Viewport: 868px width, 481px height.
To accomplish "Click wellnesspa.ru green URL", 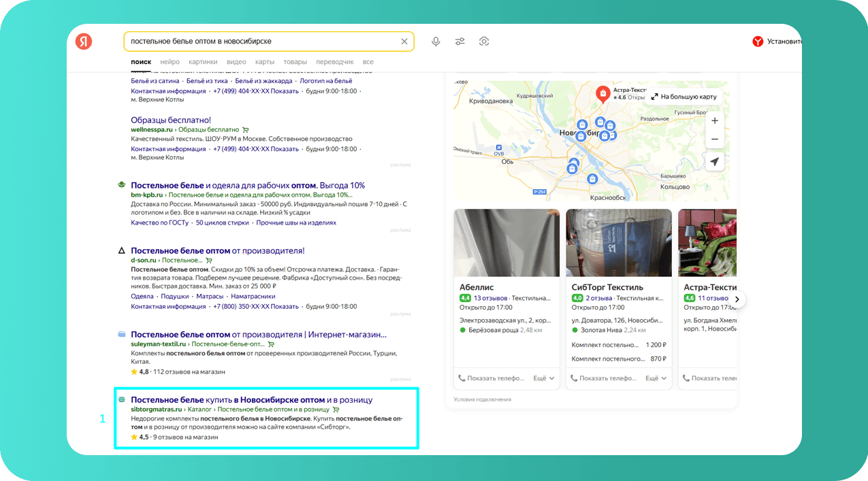I will [x=152, y=130].
